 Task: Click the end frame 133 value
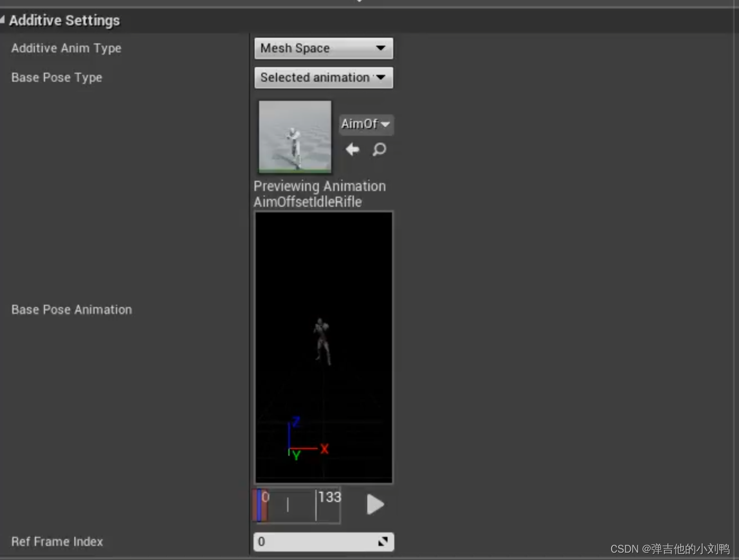330,497
